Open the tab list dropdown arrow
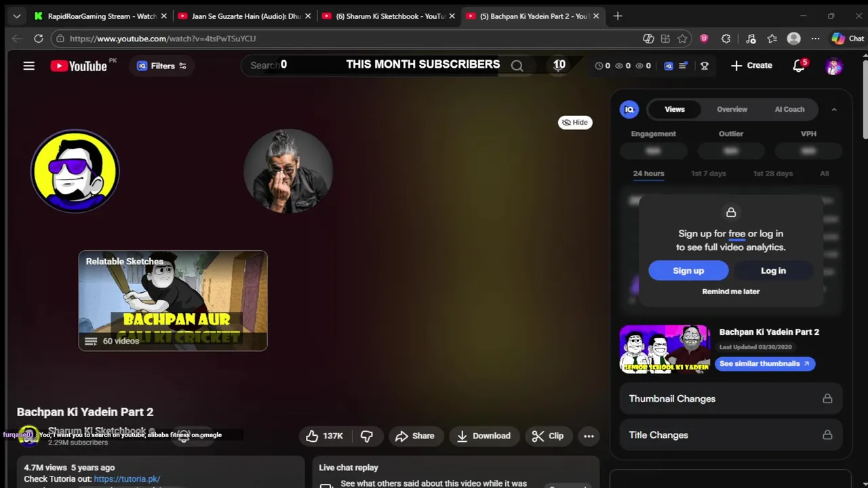 (17, 16)
